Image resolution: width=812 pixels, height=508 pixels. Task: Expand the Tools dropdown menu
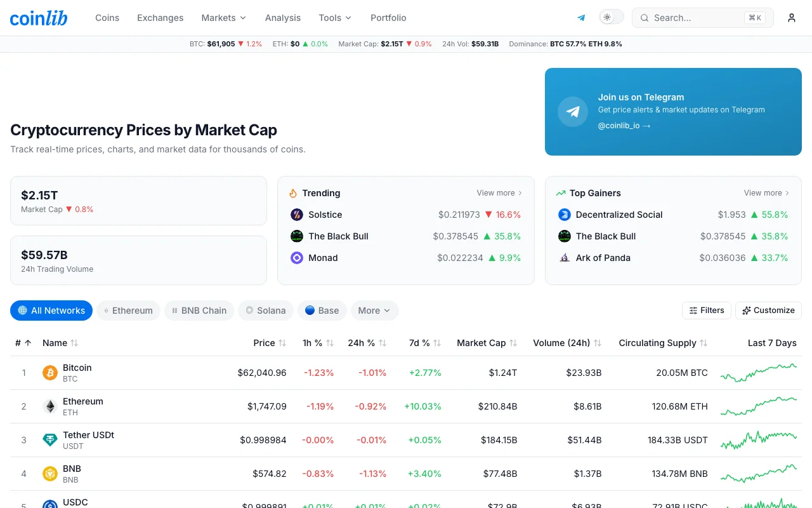[x=335, y=18]
